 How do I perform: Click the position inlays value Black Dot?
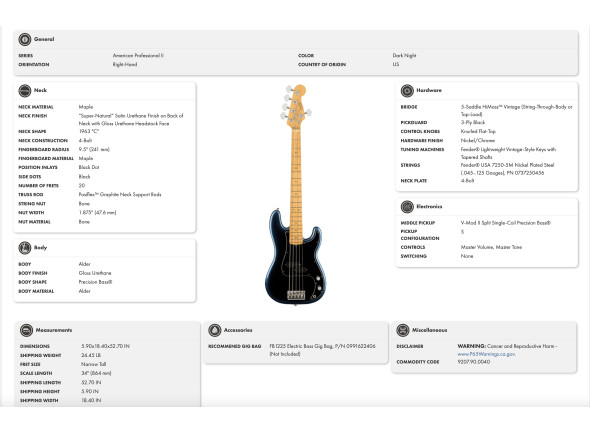click(89, 167)
